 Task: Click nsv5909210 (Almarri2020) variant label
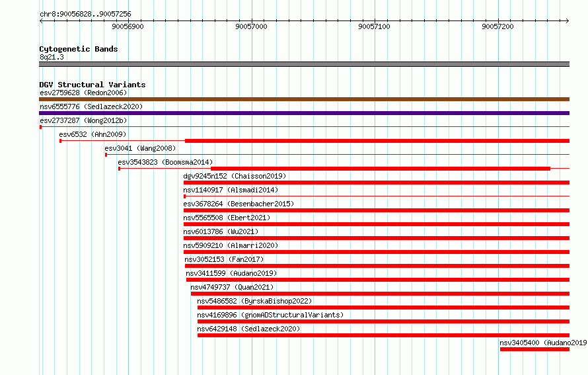pos(231,245)
